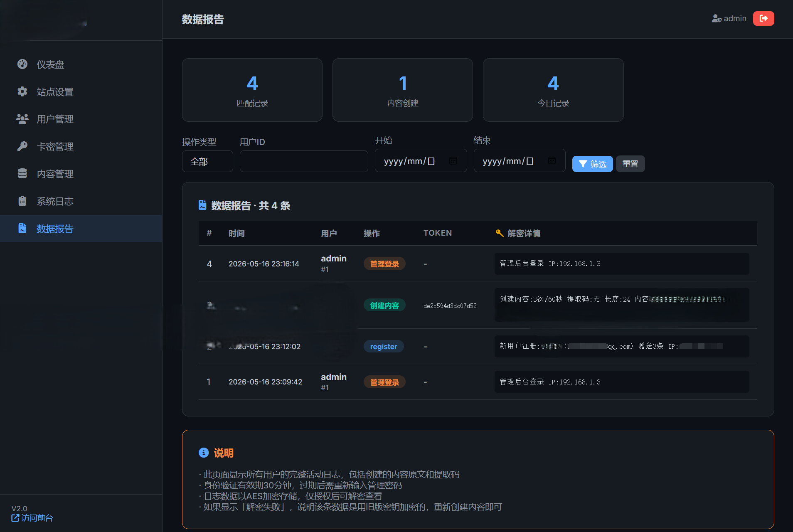The height and width of the screenshot is (532, 793).
Task: Click timestamp 2026-05-16 23:16:14
Action: 264,264
